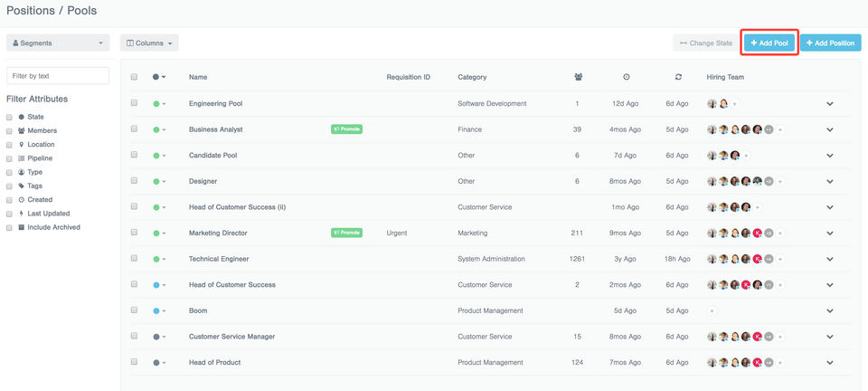This screenshot has height=391, width=868.
Task: Click the Filter by text input
Action: 58,76
